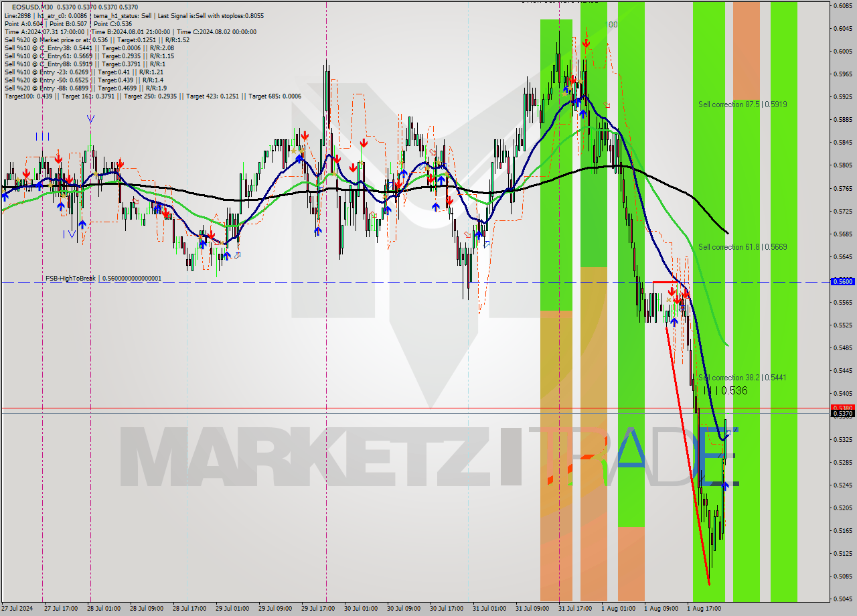Click the 0.5965 price axis value
This screenshot has width=857, height=616.
[x=843, y=74]
